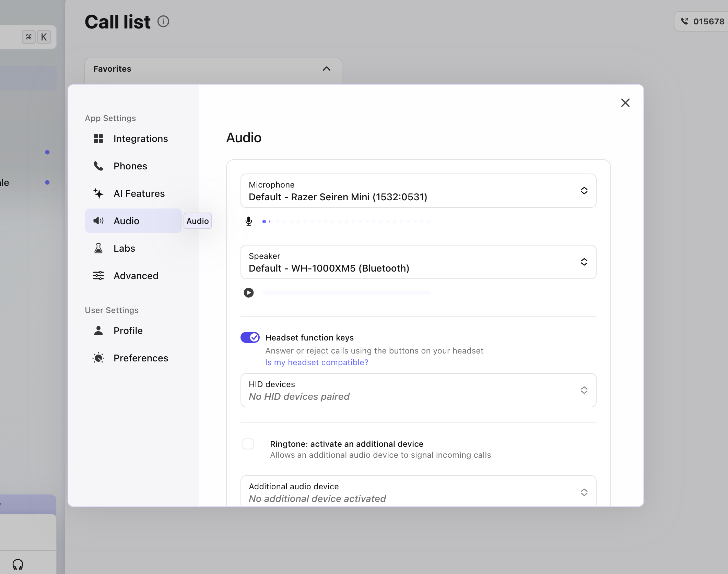
Task: Click the headset icon at bottom left
Action: pos(18,564)
